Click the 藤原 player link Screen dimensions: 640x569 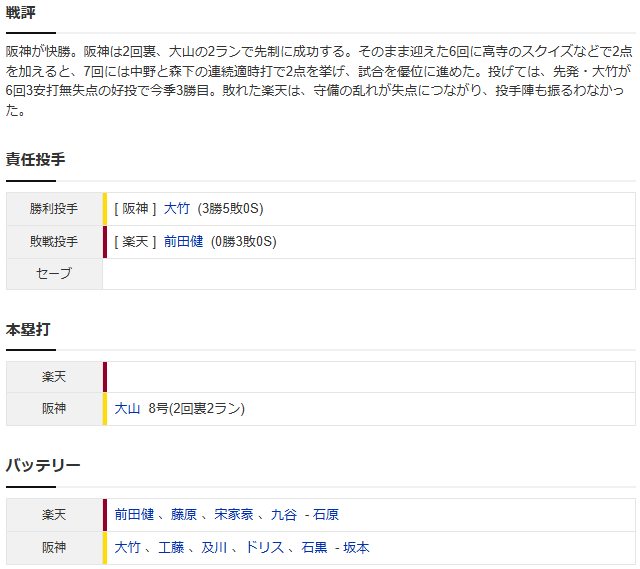click(184, 515)
